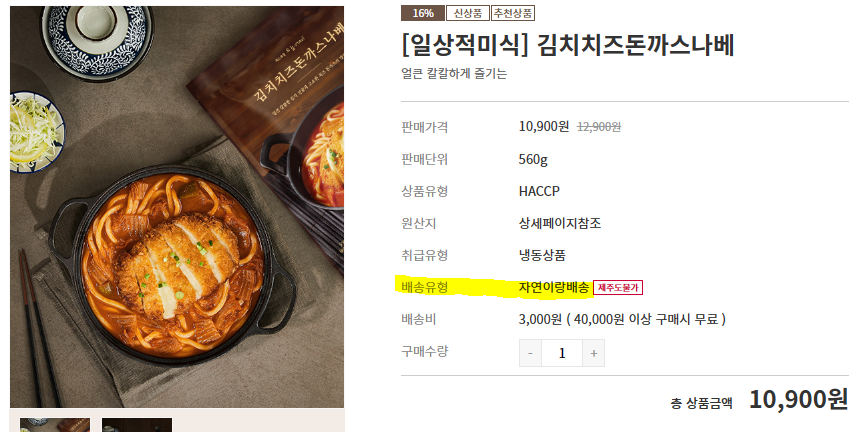This screenshot has width=861, height=432.
Task: Click the 16% discount badge
Action: (422, 13)
